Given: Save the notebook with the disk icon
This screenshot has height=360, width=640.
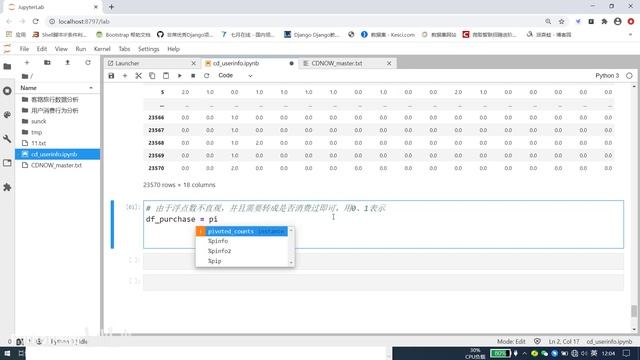Looking at the screenshot, I should pos(111,76).
